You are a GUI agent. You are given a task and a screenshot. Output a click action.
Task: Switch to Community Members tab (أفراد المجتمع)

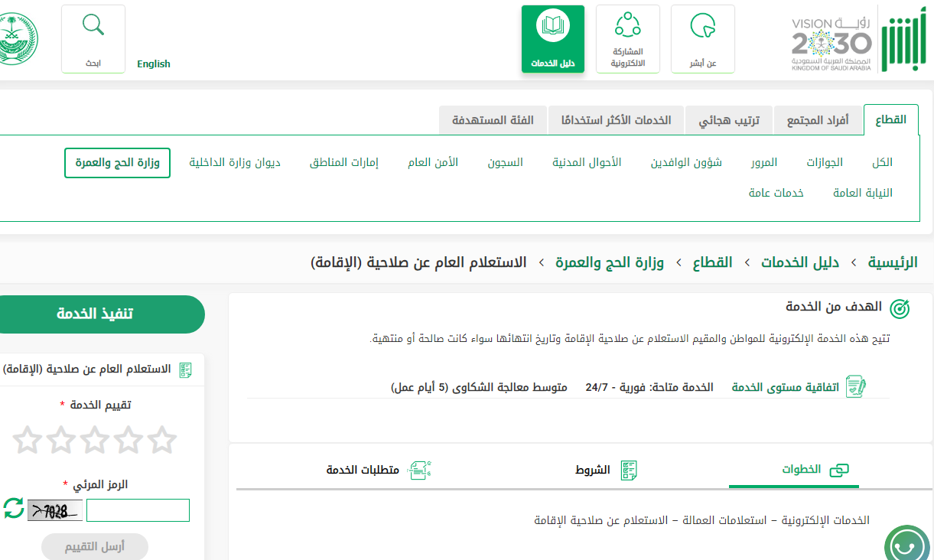coord(818,120)
